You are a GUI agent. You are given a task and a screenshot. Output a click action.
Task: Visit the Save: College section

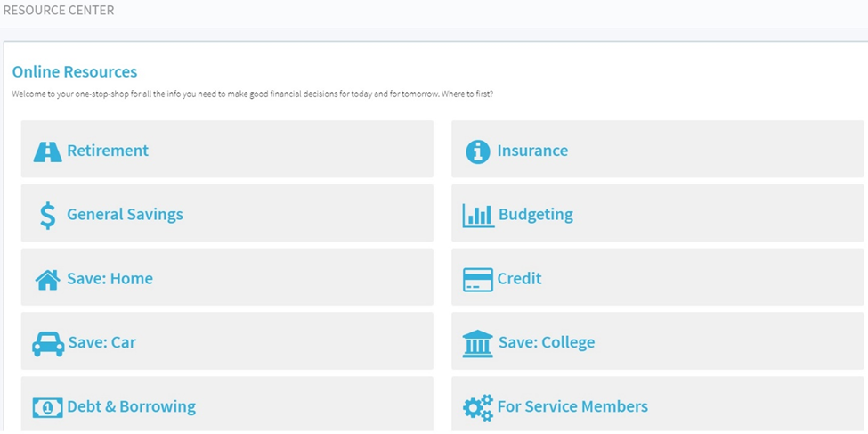click(547, 342)
